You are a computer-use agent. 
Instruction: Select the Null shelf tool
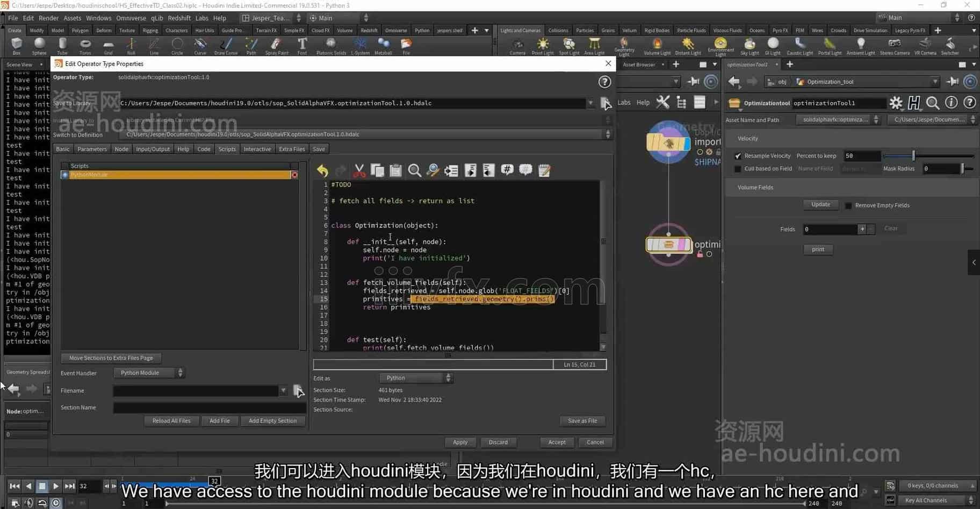click(131, 46)
